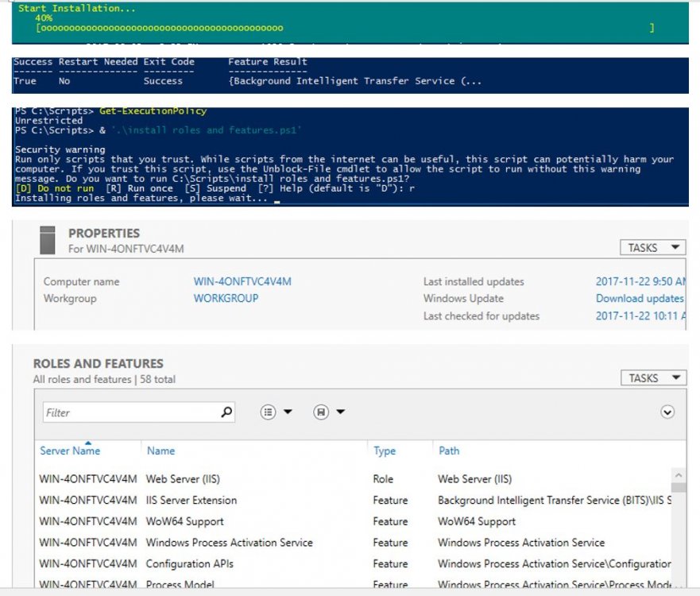Click the server name cell in Web Server row

(x=88, y=479)
